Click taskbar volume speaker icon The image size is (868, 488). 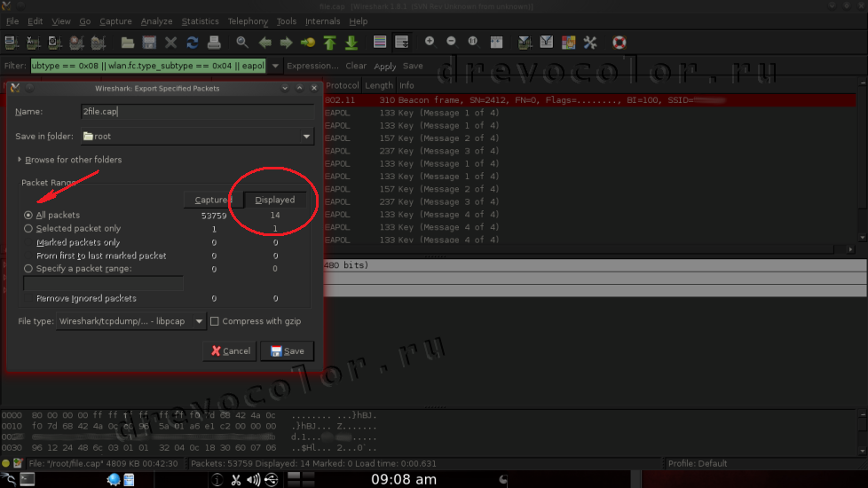(x=253, y=480)
